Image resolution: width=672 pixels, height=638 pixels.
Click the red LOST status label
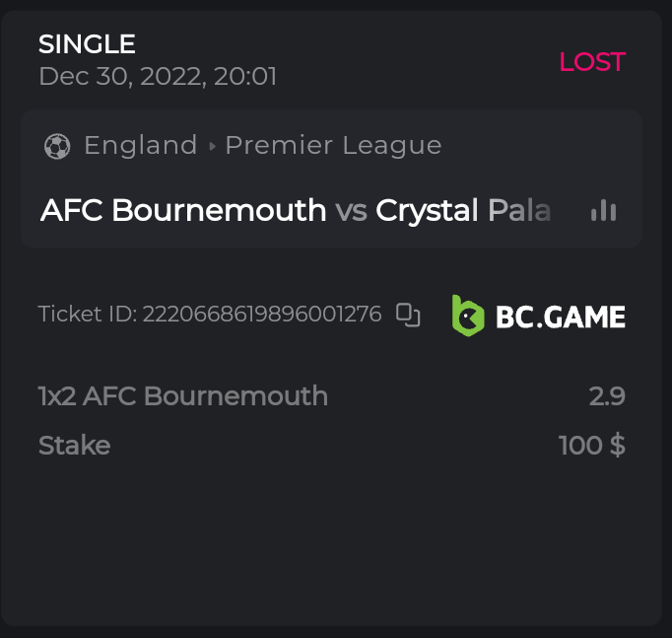592,62
